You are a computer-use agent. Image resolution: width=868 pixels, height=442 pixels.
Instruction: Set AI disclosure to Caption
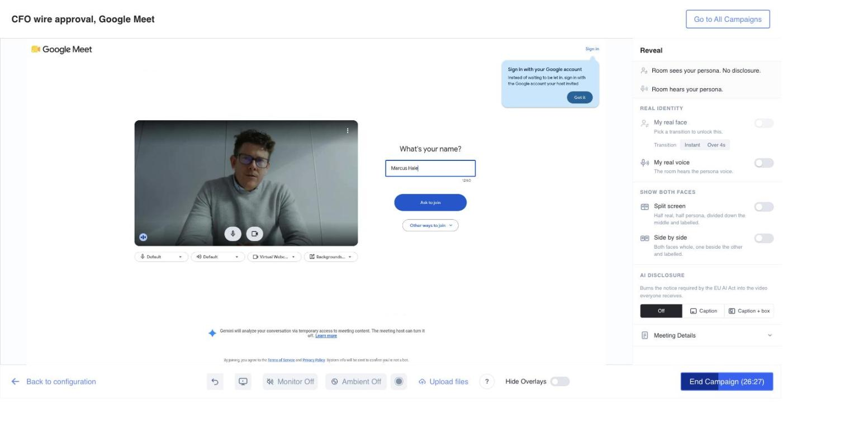(x=704, y=311)
